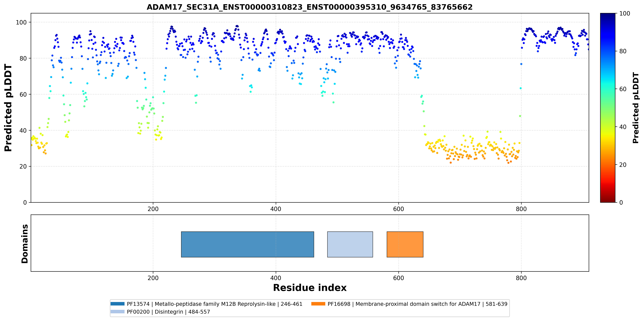This screenshot has height=321, width=644.
Task: Click the PF16698 Membrane-proximal legend text
Action: (418, 304)
